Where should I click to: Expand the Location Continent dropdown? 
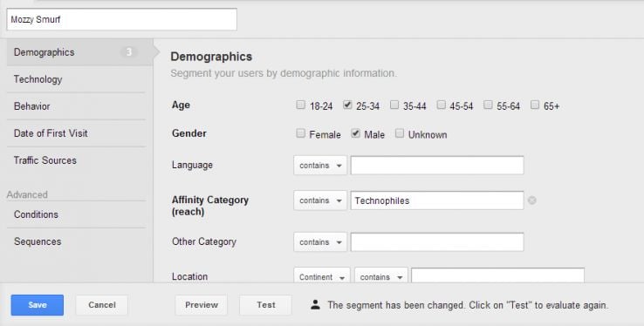pos(322,275)
